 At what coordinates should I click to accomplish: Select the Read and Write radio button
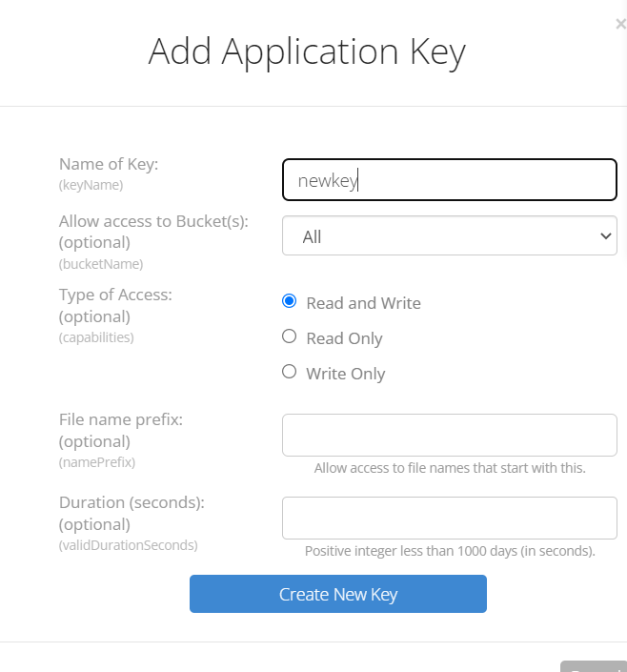coord(290,301)
